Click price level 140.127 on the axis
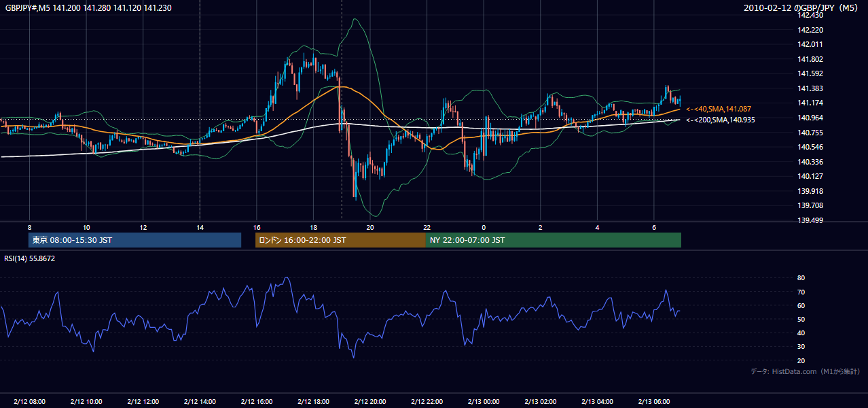 point(812,176)
